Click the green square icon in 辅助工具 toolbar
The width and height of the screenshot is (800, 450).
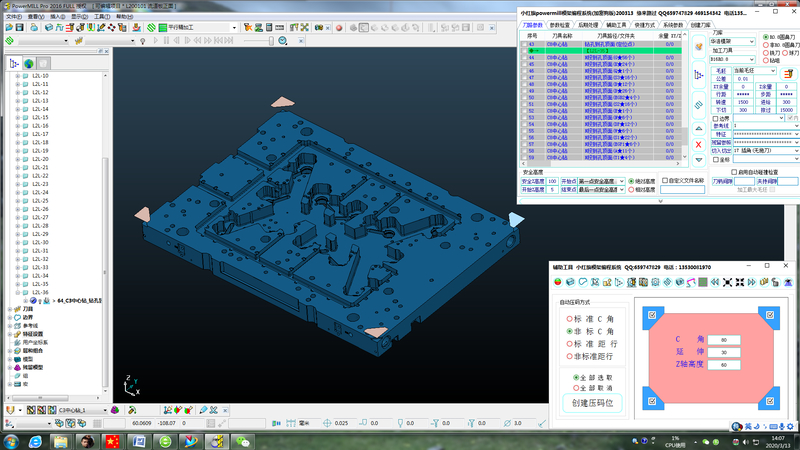(703, 282)
